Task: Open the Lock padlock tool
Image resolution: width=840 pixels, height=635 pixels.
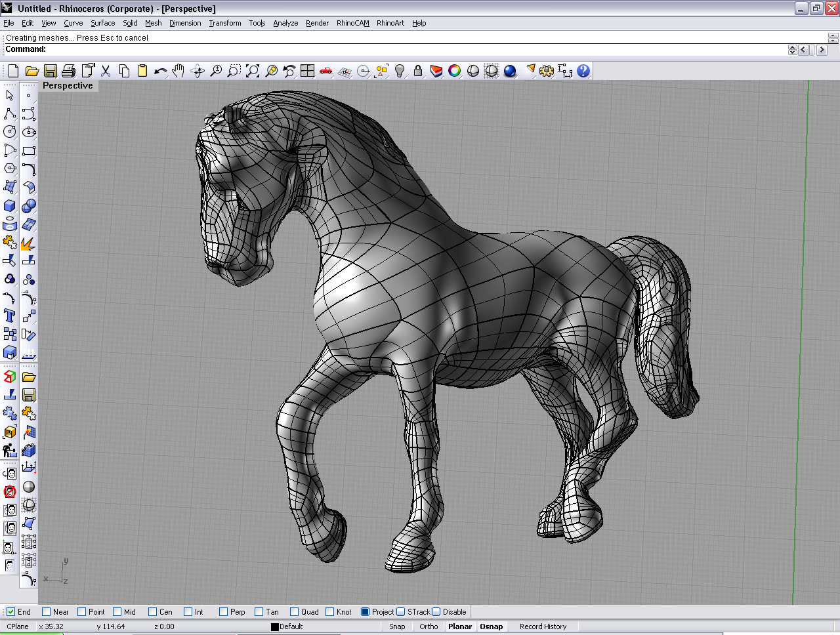Action: pyautogui.click(x=418, y=71)
